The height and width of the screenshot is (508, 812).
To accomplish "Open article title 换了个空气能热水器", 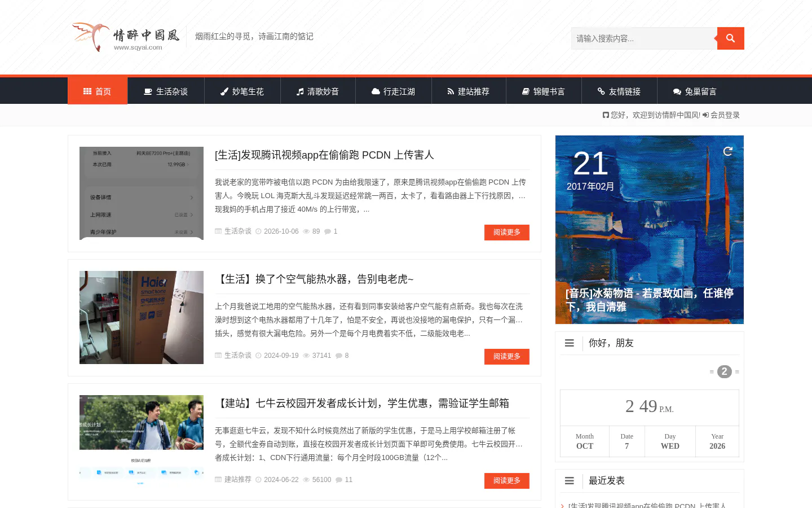I will (314, 279).
